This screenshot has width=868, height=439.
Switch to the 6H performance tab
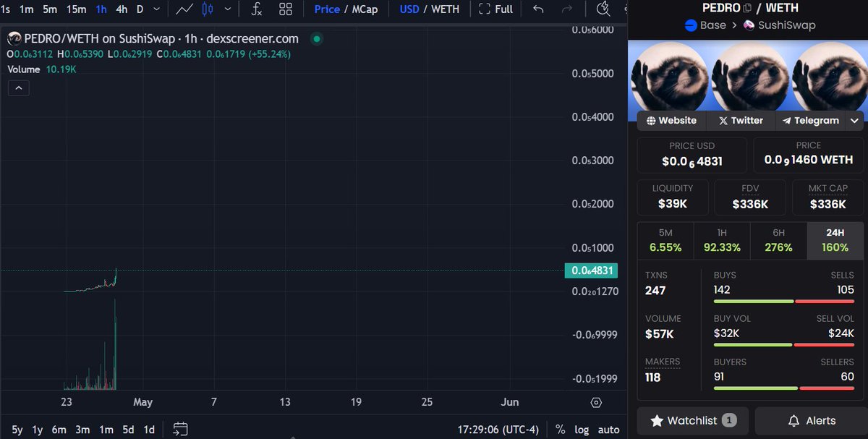pos(778,239)
